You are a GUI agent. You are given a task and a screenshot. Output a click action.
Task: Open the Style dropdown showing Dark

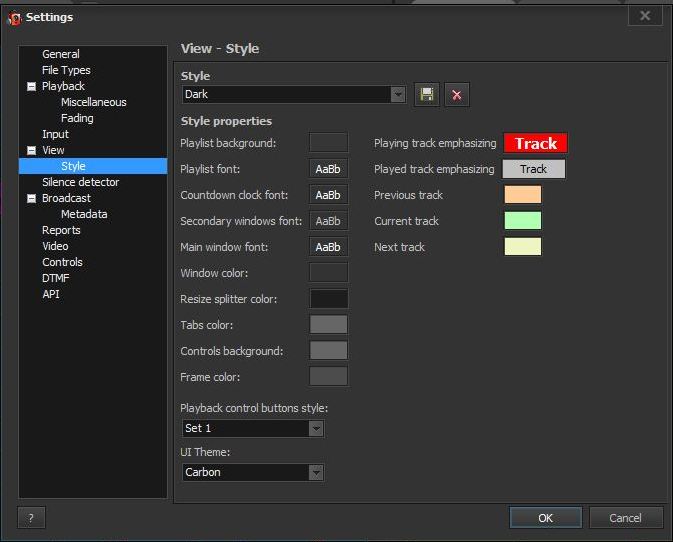294,94
